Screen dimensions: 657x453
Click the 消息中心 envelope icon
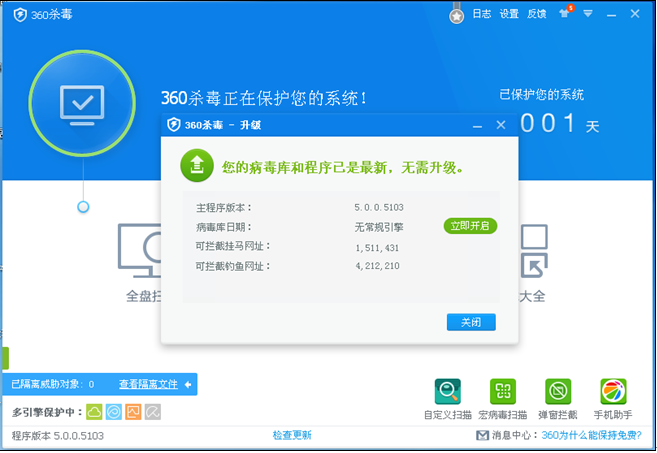click(482, 435)
